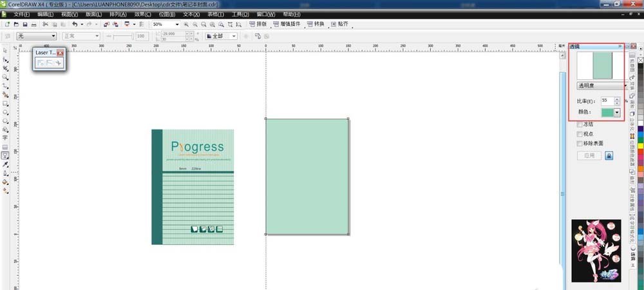Click the Save disk icon
This screenshot has width=644, height=290.
25,24
